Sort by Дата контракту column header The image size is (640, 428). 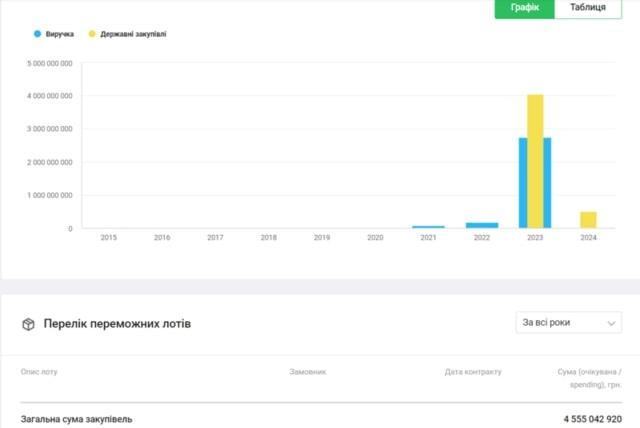pos(473,372)
